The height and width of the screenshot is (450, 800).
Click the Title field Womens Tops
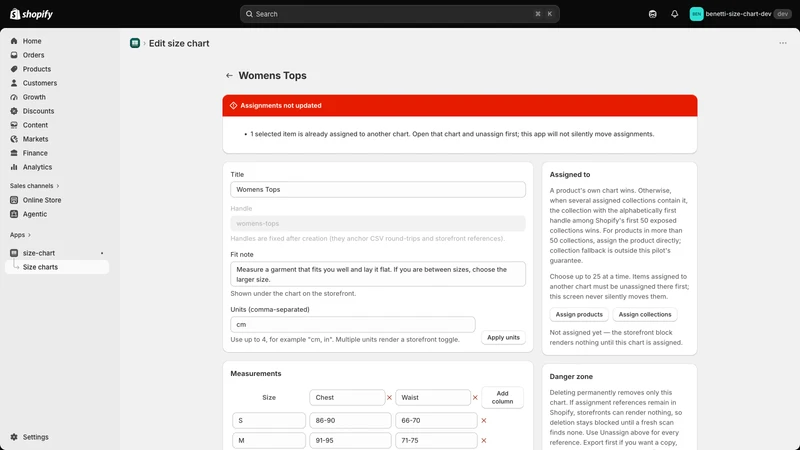point(378,189)
